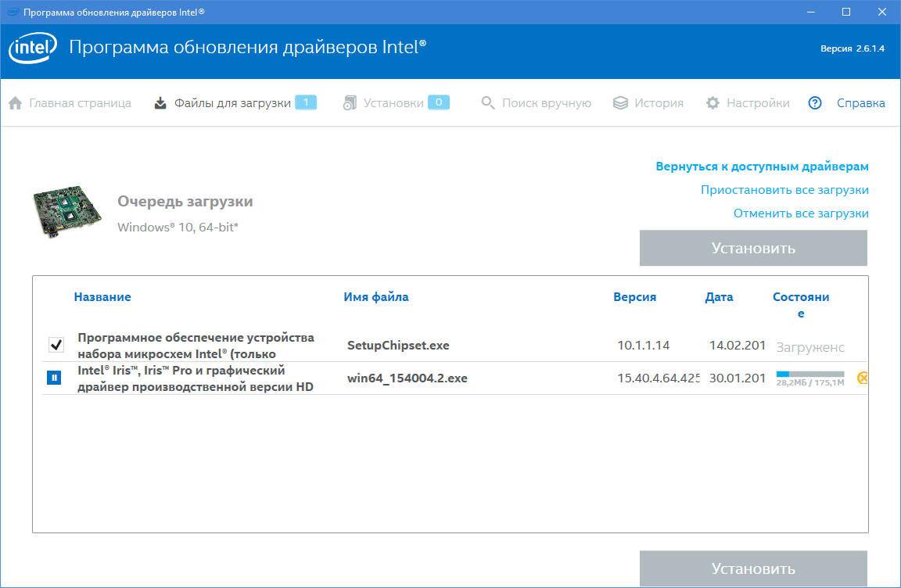Click the Windows 10, 64-bit label
The image size is (901, 588).
178,228
